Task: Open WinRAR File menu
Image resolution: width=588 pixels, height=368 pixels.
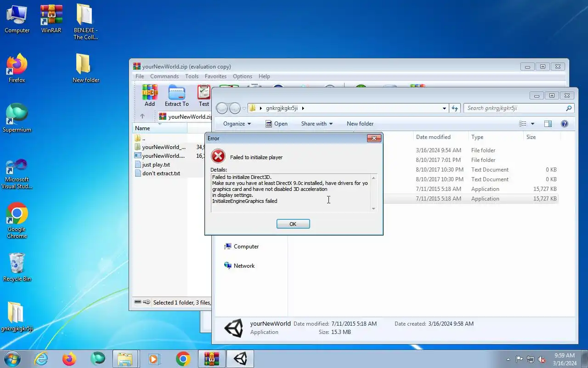Action: [x=140, y=76]
